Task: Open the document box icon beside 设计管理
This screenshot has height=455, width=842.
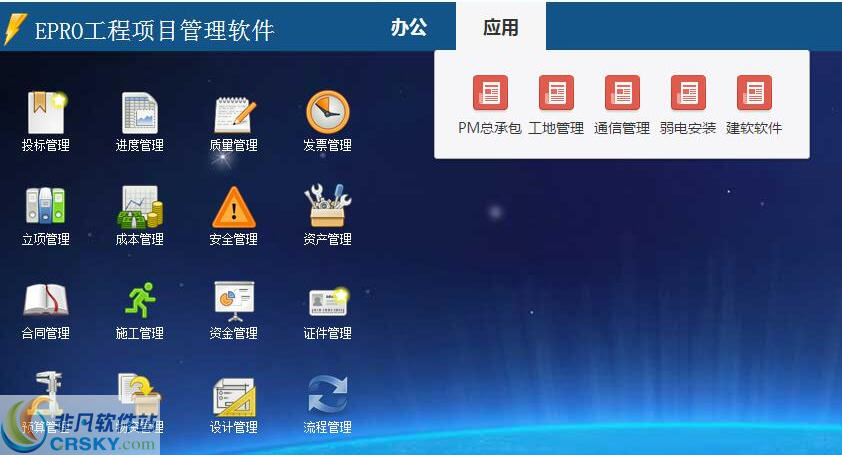Action: [140, 395]
